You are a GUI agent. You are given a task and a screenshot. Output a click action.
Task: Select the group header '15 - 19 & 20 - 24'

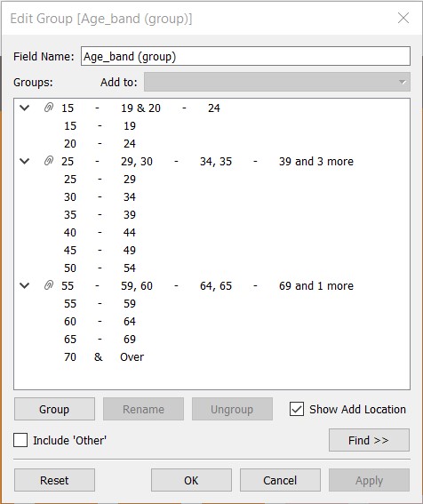click(140, 108)
